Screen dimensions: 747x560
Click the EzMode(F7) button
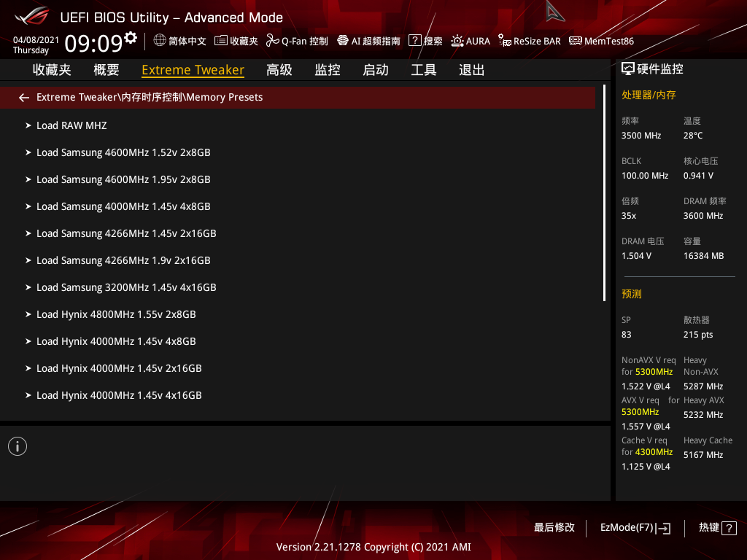point(635,528)
